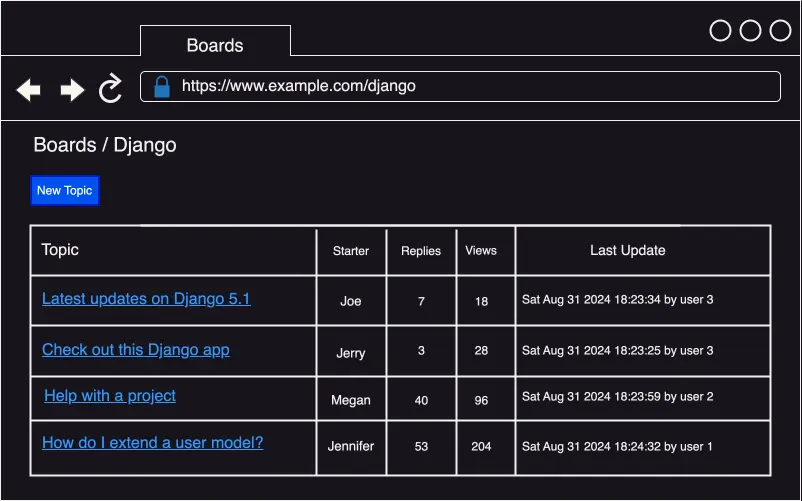This screenshot has height=501, width=802.
Task: Select starter name Megan
Action: [x=351, y=400]
